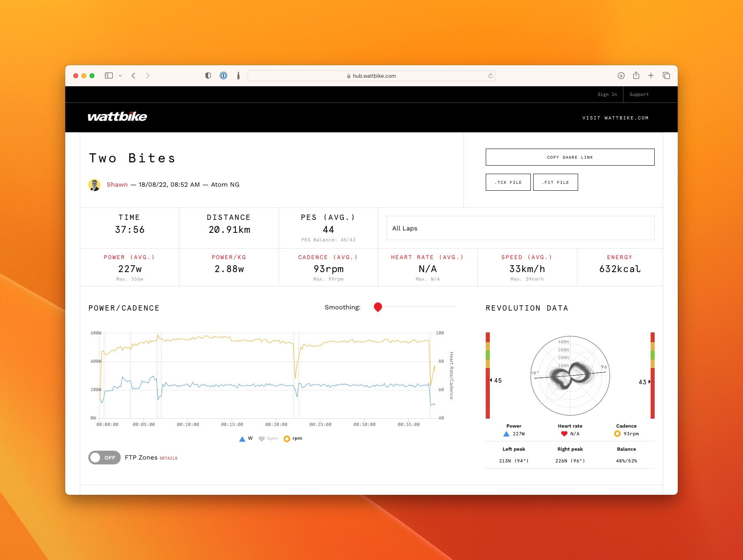
Task: Click Sign In link
Action: click(607, 94)
